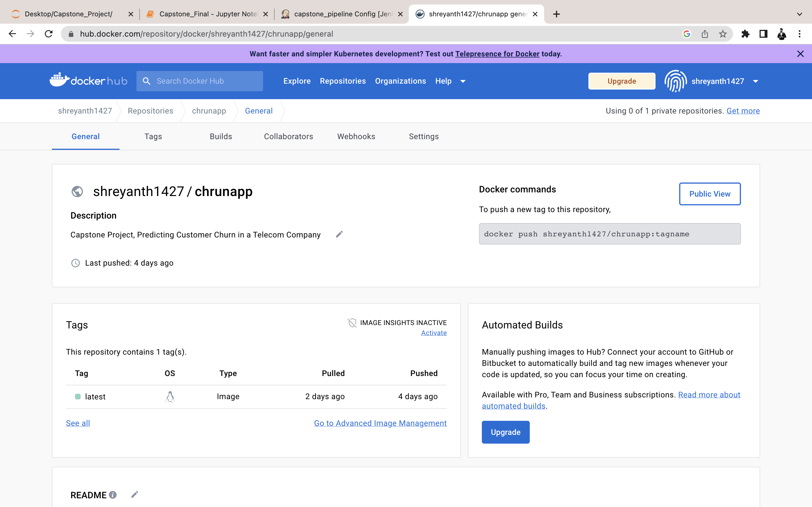Click the green status dot beside latest tag
812x507 pixels.
tap(78, 396)
